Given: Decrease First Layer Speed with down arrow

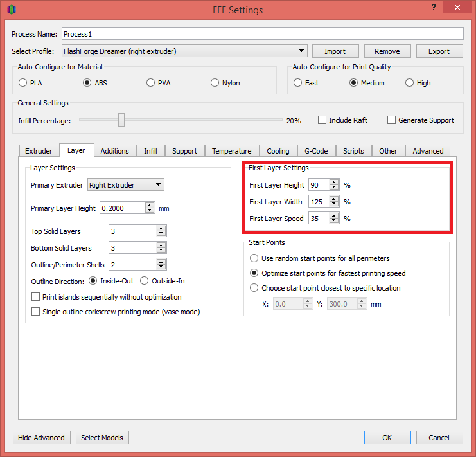Looking at the screenshot, I should (x=334, y=220).
